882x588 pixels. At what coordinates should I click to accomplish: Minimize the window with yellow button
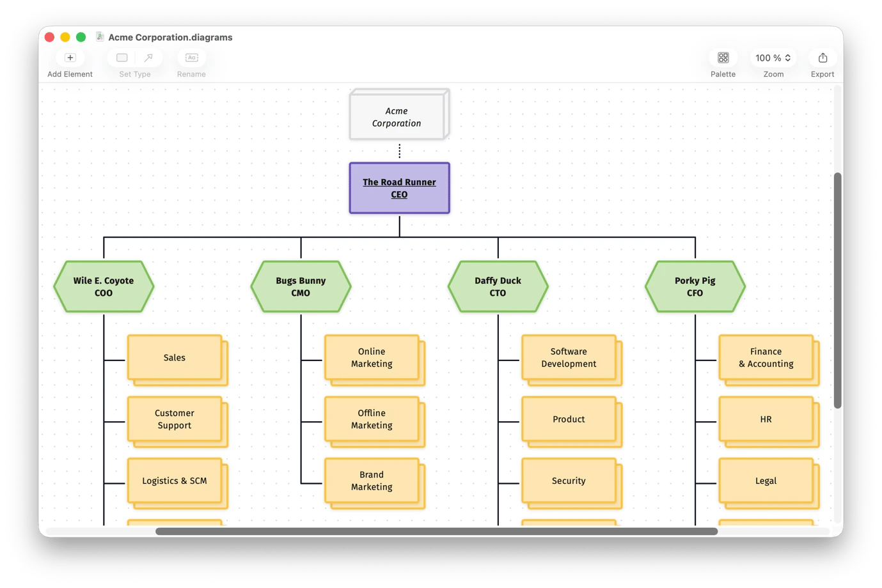click(65, 37)
